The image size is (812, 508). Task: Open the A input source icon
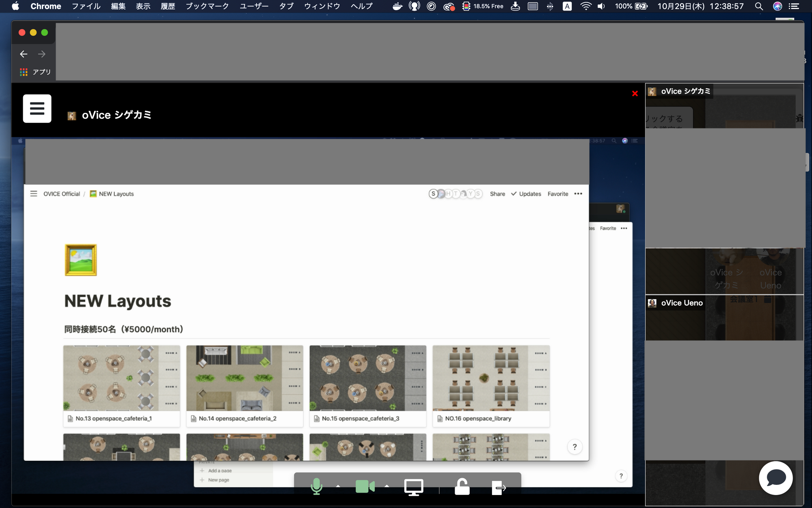[x=567, y=6]
